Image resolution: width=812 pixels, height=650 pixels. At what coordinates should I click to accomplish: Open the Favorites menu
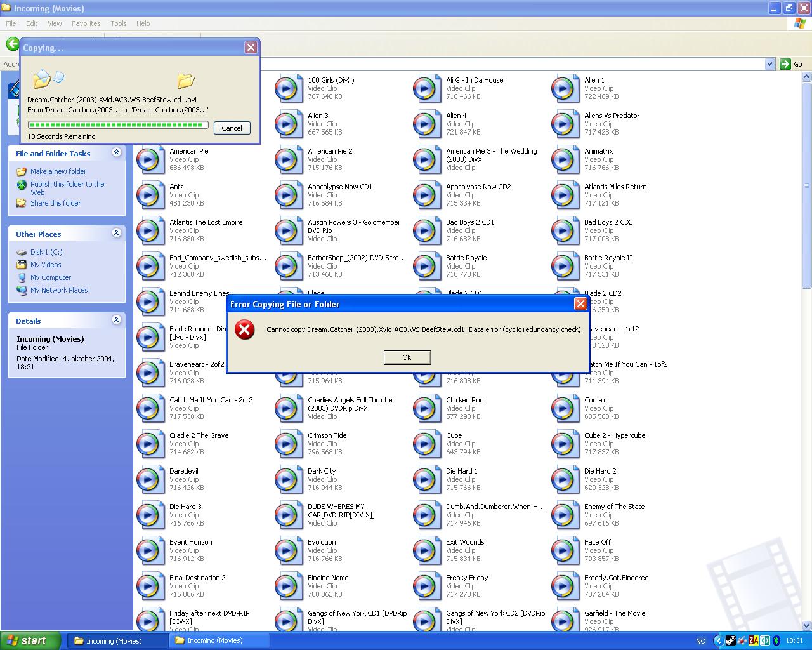coord(86,23)
